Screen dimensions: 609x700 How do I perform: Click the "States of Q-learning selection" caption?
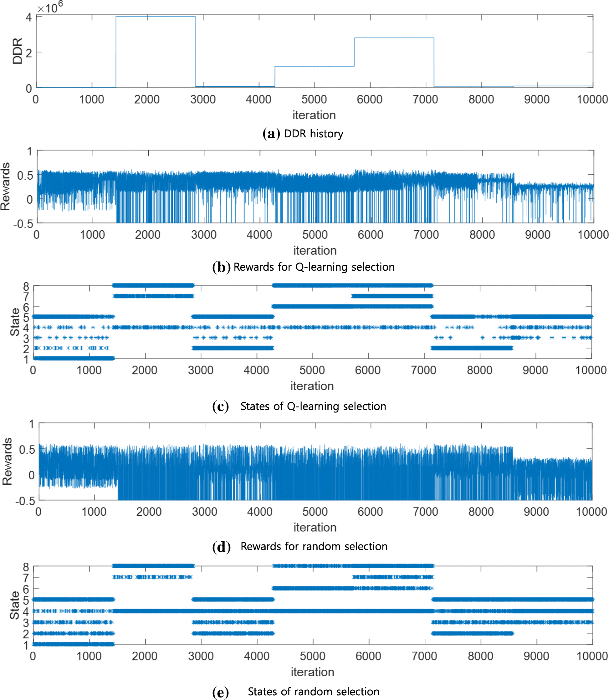click(x=313, y=406)
